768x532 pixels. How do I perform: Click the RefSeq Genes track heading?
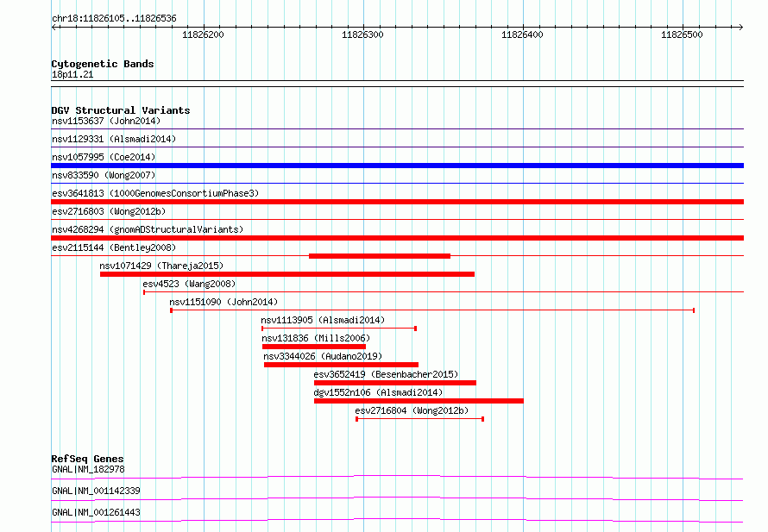pos(88,459)
